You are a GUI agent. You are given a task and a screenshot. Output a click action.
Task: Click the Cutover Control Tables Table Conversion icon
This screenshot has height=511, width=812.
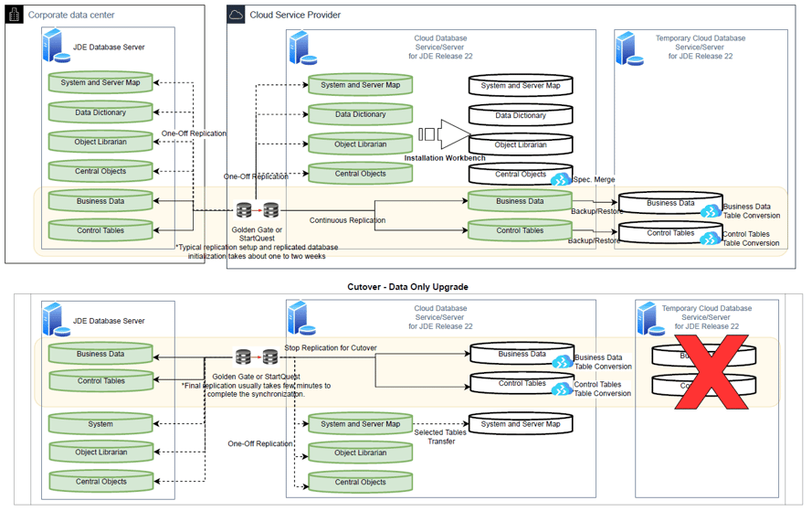point(562,389)
